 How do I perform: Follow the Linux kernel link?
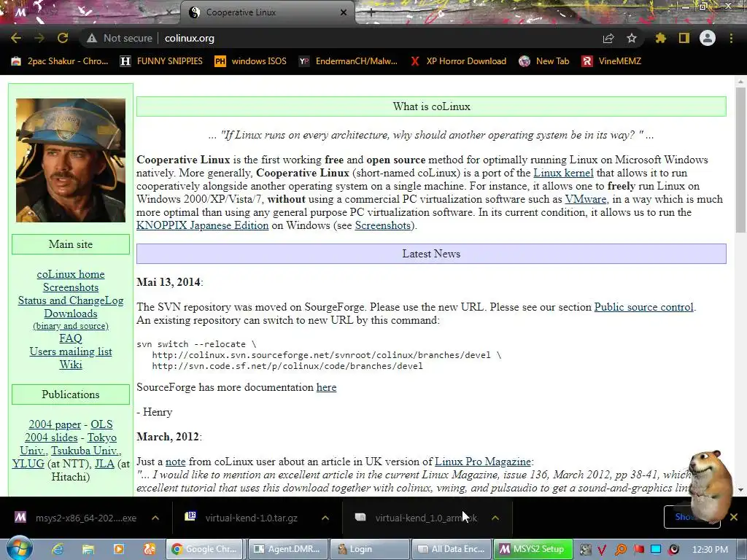[563, 173]
